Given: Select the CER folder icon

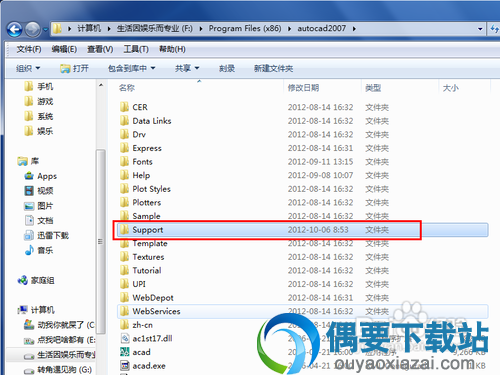Looking at the screenshot, I should (x=124, y=107).
